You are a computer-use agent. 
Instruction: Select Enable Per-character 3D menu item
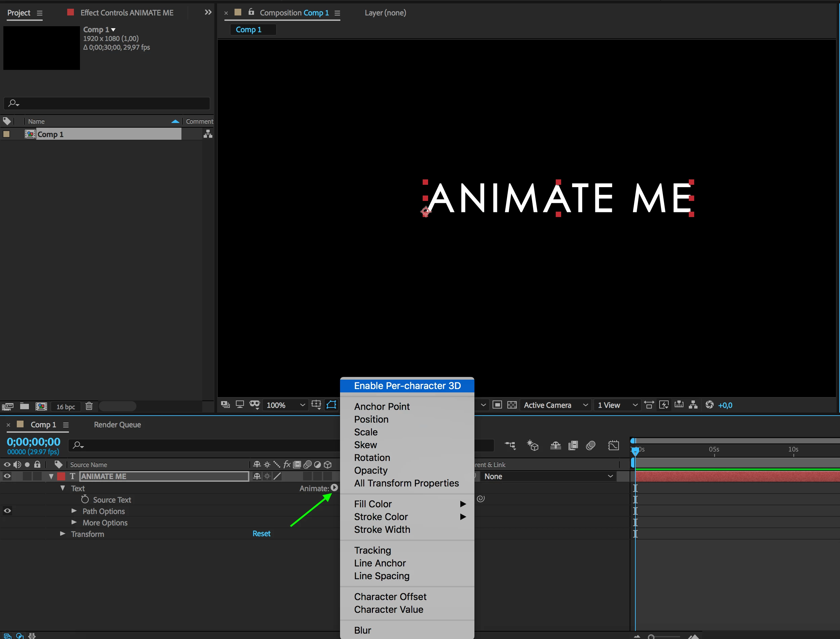[407, 386]
